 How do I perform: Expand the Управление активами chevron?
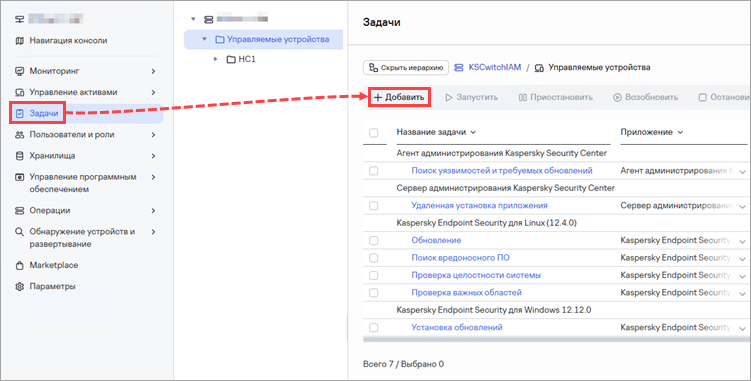point(153,92)
